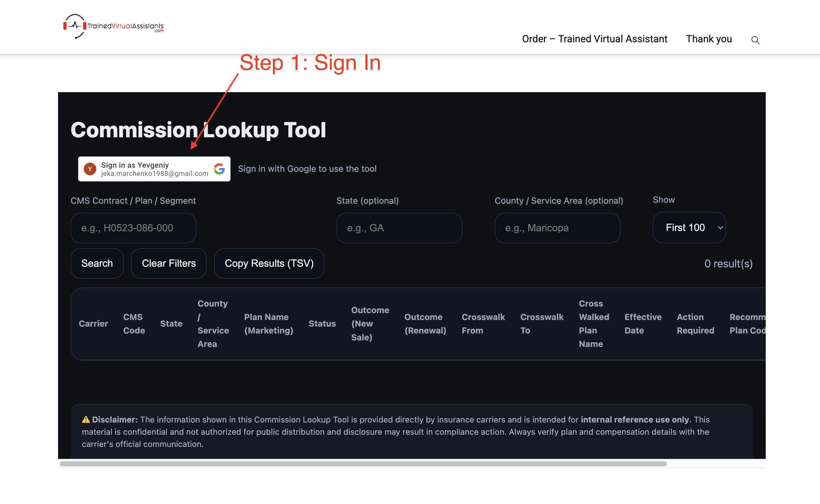The height and width of the screenshot is (504, 820).
Task: Click the Effective Date column header
Action: point(642,324)
